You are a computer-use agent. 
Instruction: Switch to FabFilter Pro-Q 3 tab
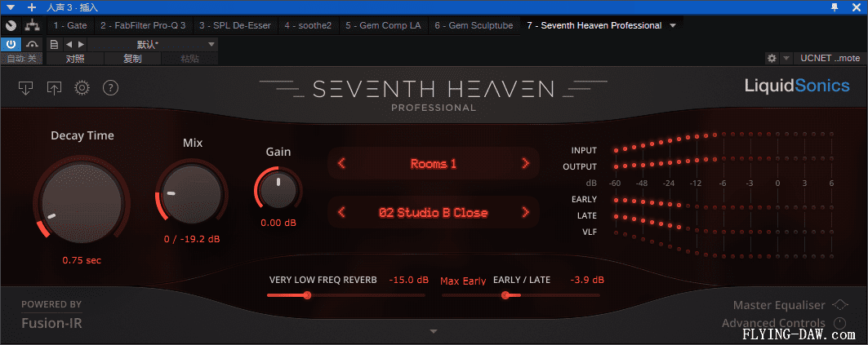pos(143,25)
